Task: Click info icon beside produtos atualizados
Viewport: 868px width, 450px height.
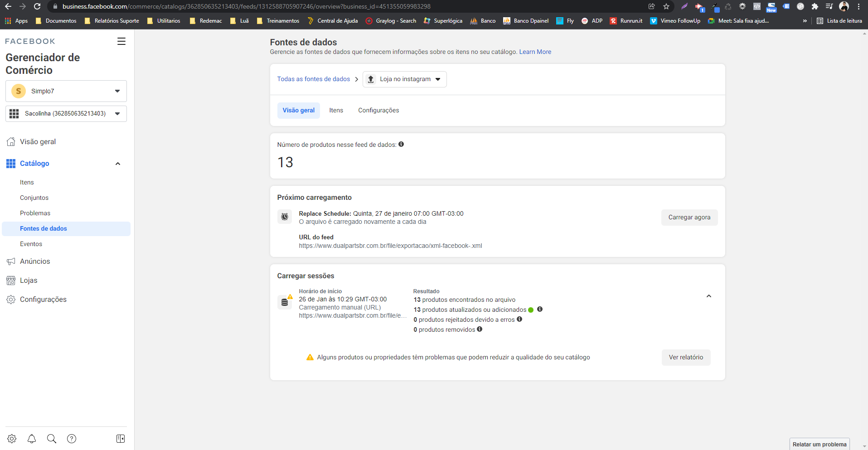Action: coord(540,309)
